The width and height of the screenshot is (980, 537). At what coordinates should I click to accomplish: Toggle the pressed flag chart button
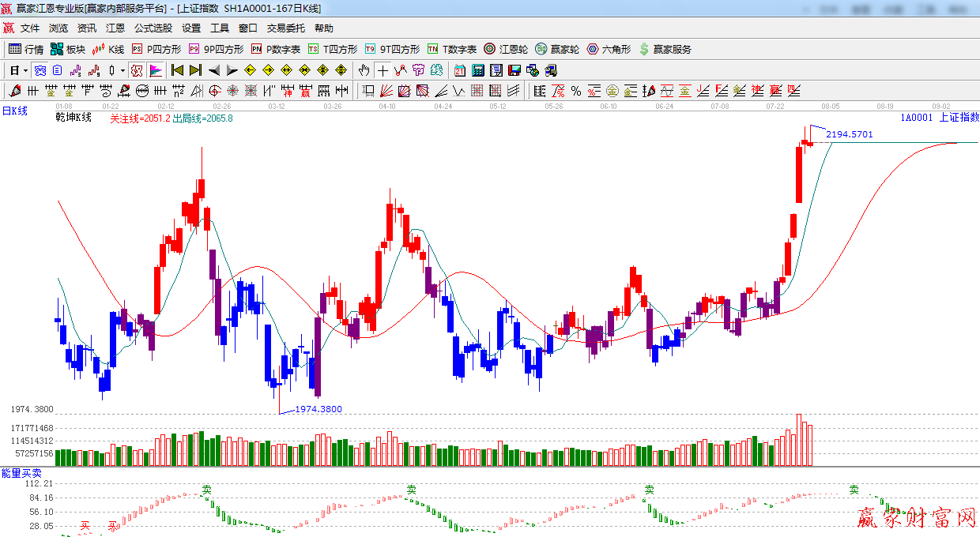tap(156, 70)
